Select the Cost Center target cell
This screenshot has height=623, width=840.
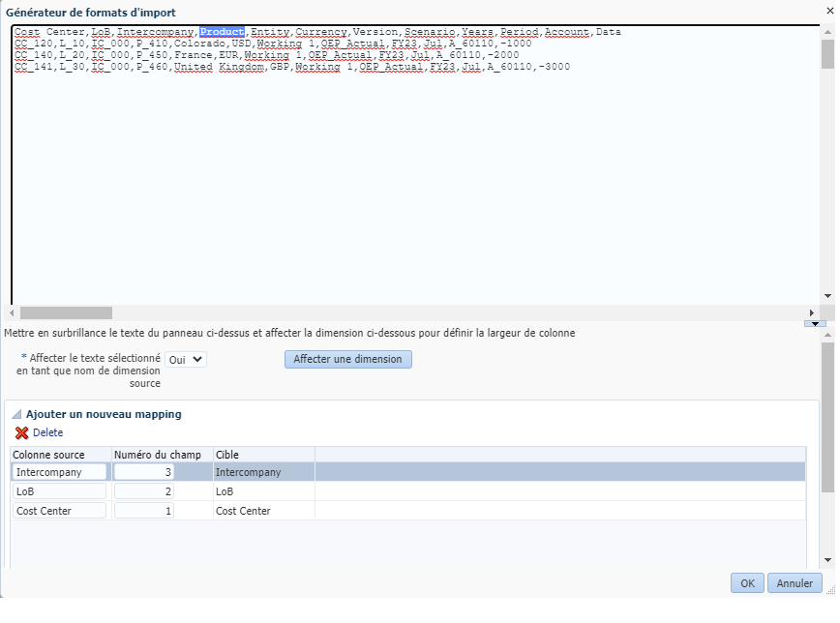pyautogui.click(x=263, y=511)
